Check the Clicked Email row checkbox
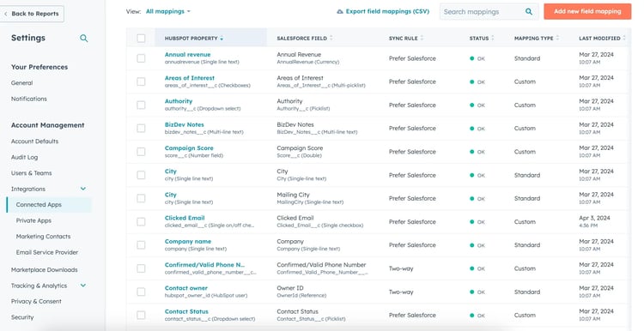The image size is (644, 331). pos(141,222)
